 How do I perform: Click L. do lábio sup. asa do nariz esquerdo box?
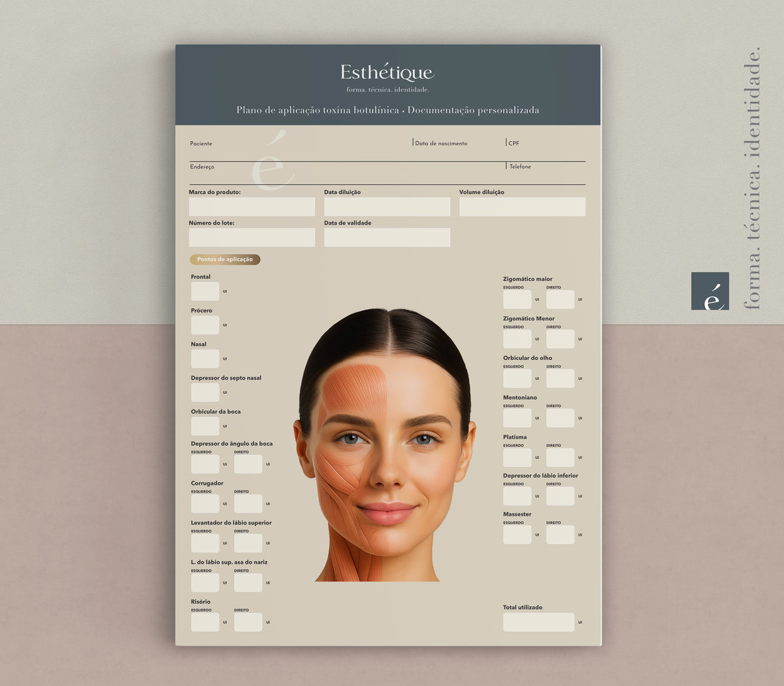(x=205, y=583)
